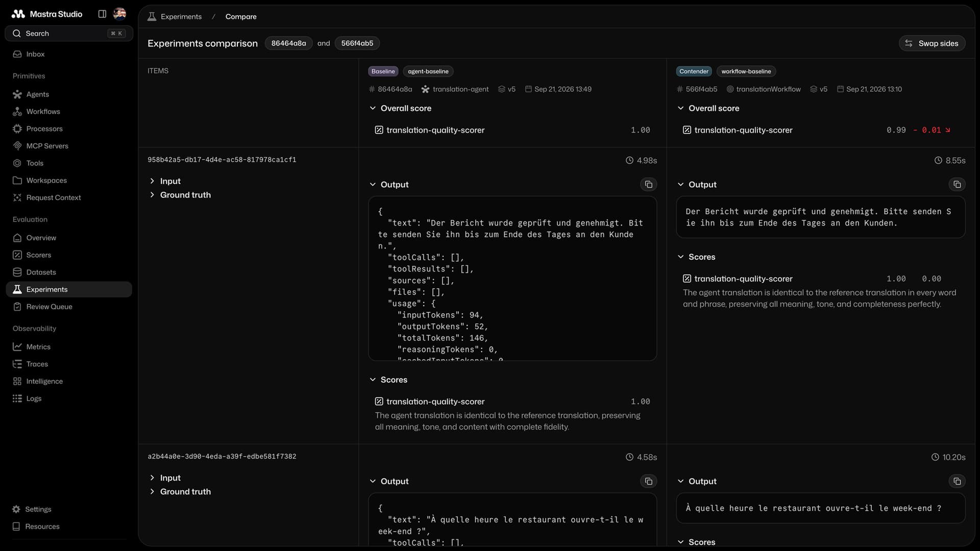980x551 pixels.
Task: Copy contender output of item a2b44a0e
Action: [x=957, y=482]
